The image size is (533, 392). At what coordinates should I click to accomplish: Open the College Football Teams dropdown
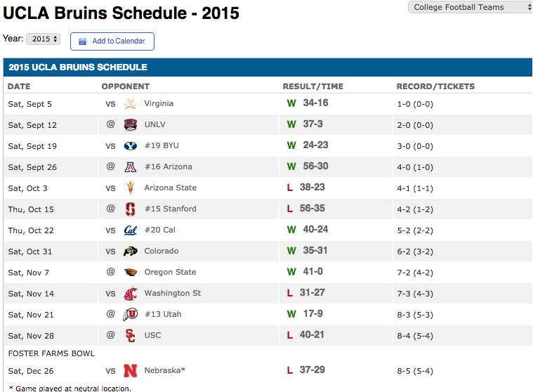coord(471,7)
